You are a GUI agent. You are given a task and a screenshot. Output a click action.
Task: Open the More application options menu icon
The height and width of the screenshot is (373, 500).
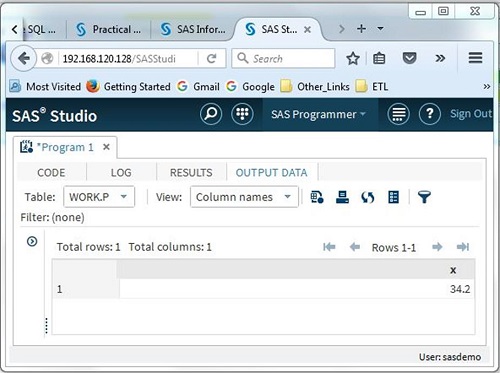click(x=398, y=114)
